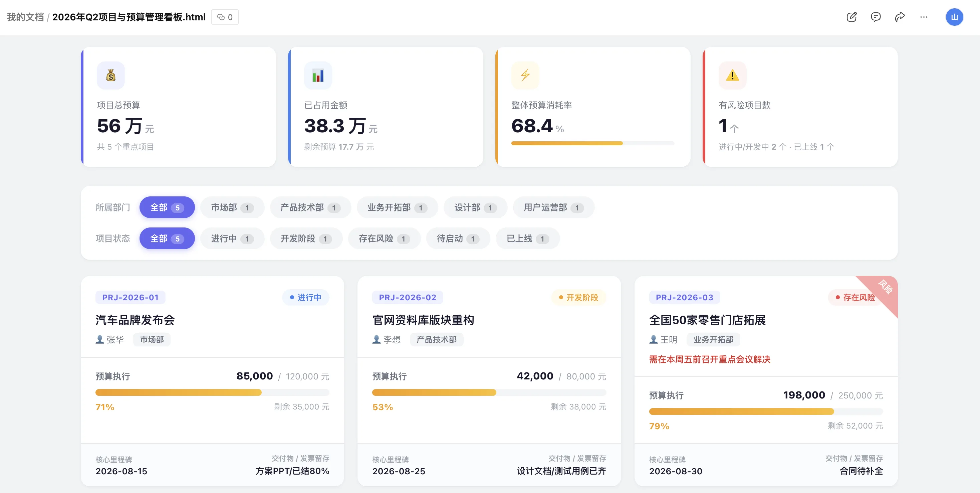Click the 进行中 status badge on PRJ-2026-01
Screen dimensions: 980x493
tap(305, 297)
